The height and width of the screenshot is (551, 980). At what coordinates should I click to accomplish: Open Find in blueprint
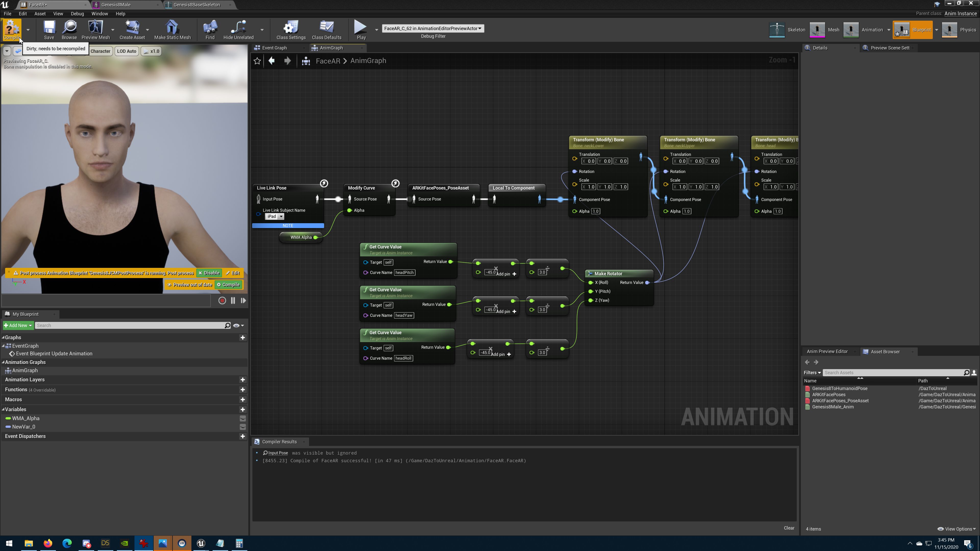[x=210, y=30]
